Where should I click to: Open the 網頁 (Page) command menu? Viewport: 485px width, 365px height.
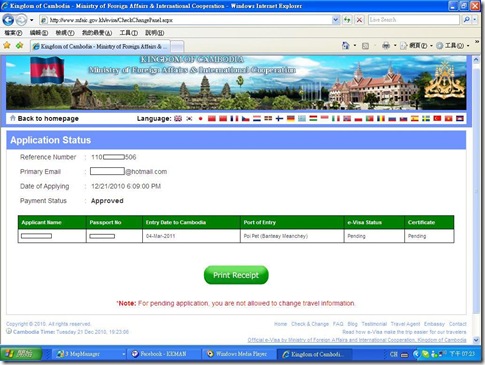click(416, 46)
